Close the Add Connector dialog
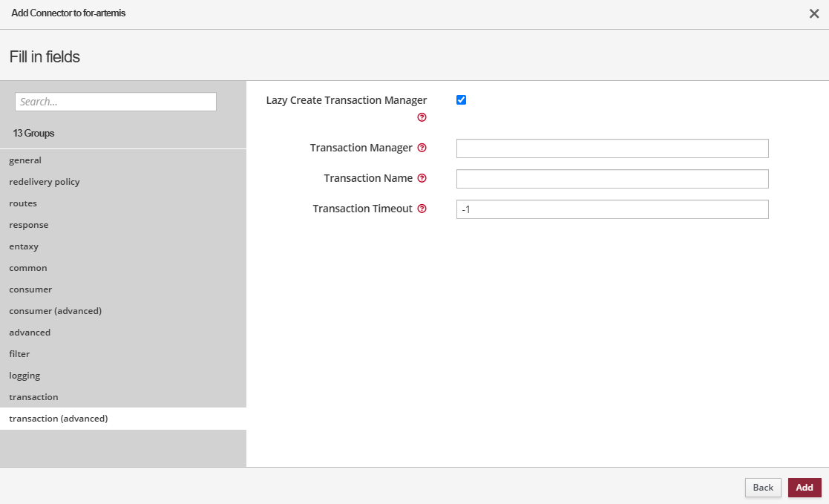This screenshot has height=504, width=829. click(x=814, y=13)
